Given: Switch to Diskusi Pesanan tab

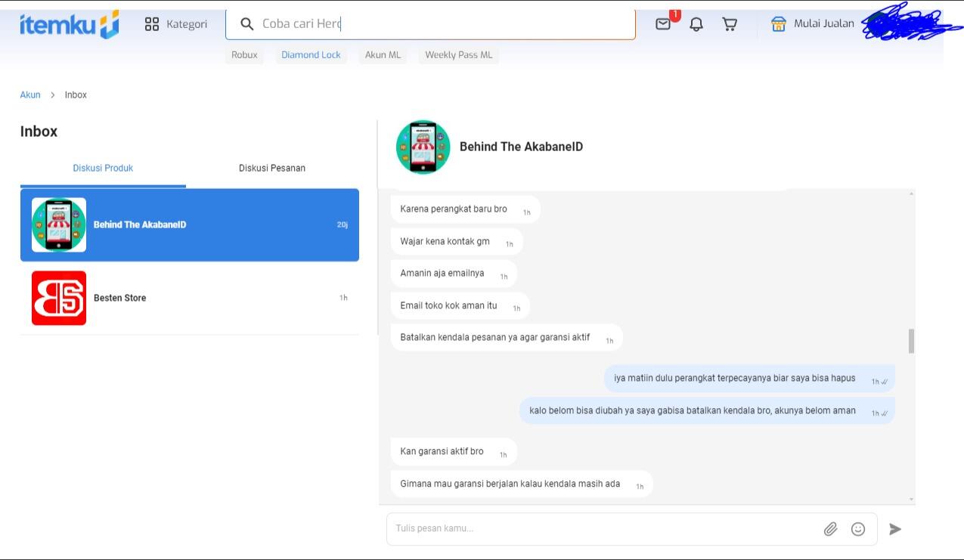Looking at the screenshot, I should coord(272,168).
